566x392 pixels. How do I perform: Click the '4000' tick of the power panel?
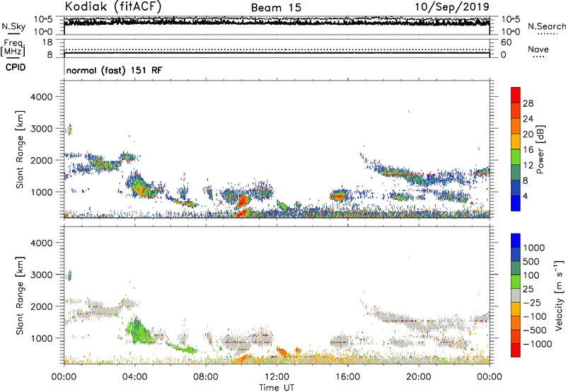[41, 97]
